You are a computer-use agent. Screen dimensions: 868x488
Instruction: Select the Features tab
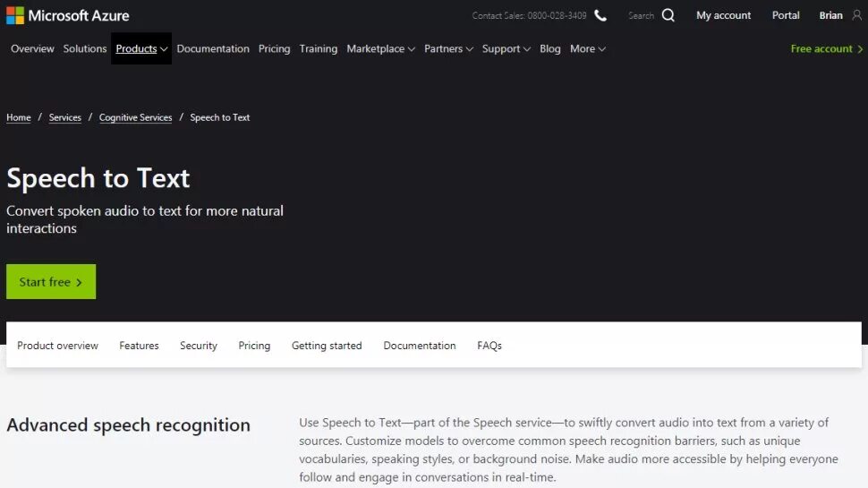tap(139, 346)
